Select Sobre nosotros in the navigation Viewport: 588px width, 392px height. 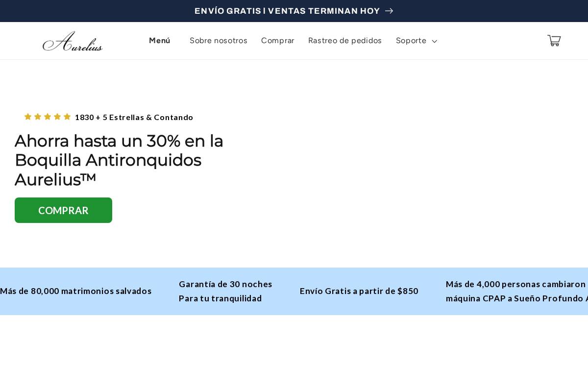219,41
